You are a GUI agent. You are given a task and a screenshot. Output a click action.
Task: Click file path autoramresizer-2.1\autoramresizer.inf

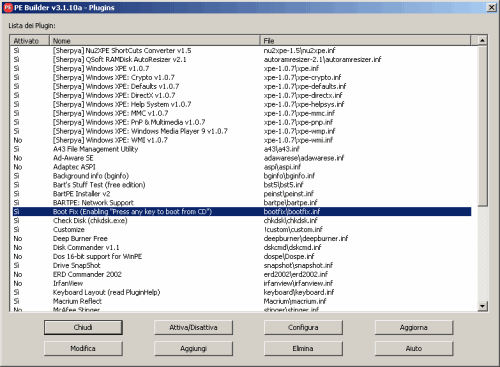tap(322, 59)
